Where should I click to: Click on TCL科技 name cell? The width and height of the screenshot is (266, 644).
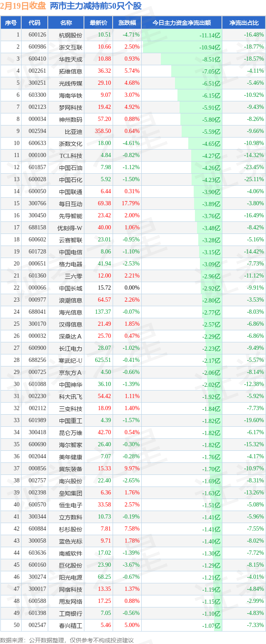point(71,156)
